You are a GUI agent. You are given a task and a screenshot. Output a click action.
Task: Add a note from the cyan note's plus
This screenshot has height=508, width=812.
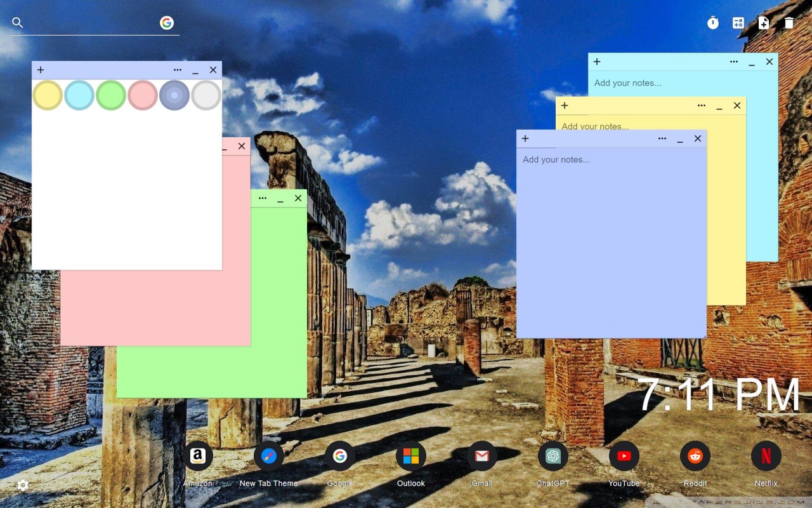[597, 62]
